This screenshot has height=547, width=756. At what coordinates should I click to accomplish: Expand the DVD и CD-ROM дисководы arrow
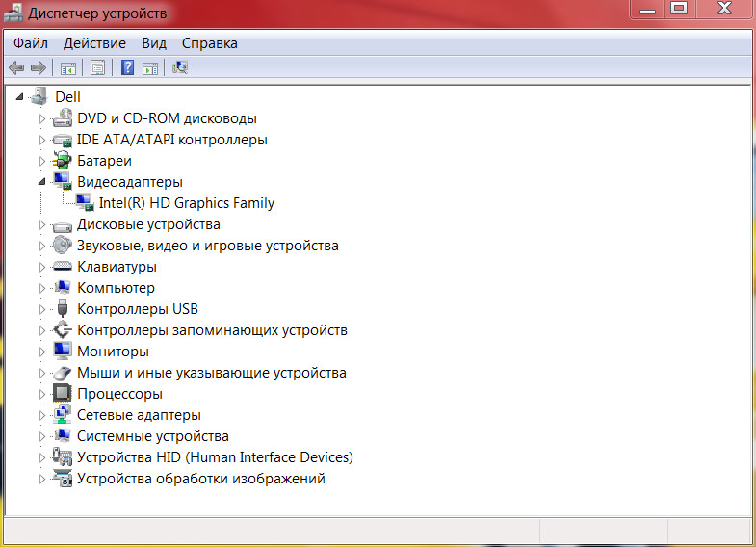pos(41,118)
